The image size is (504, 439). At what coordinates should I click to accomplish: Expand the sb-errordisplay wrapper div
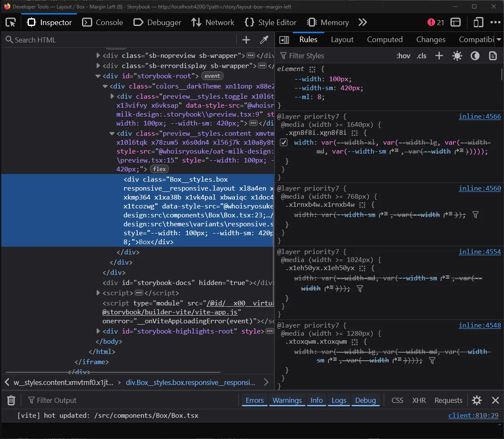coord(98,66)
